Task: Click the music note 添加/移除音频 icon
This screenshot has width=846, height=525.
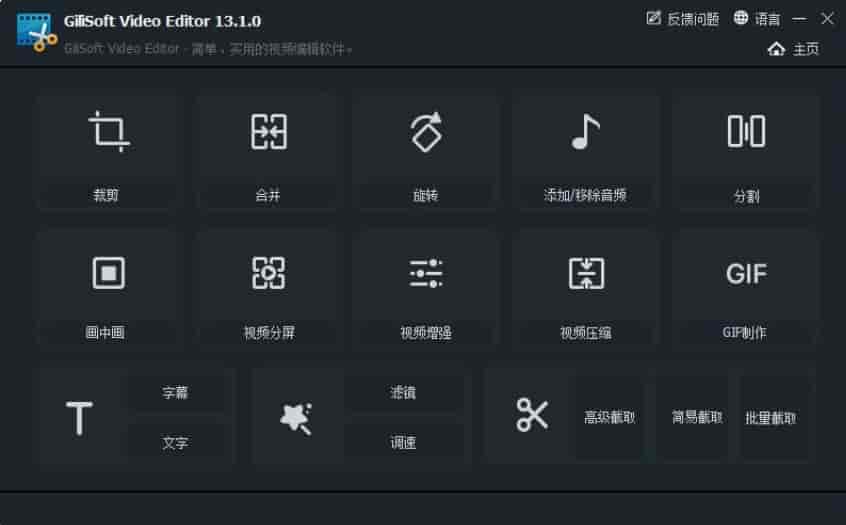Action: [585, 131]
